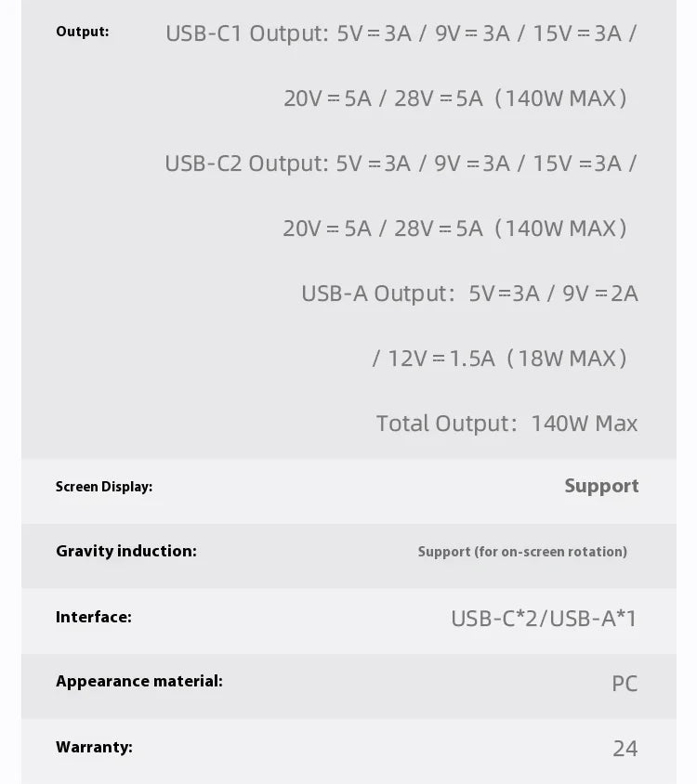Click the Gravity induction: label
Image resolution: width=697 pixels, height=784 pixels.
point(126,551)
